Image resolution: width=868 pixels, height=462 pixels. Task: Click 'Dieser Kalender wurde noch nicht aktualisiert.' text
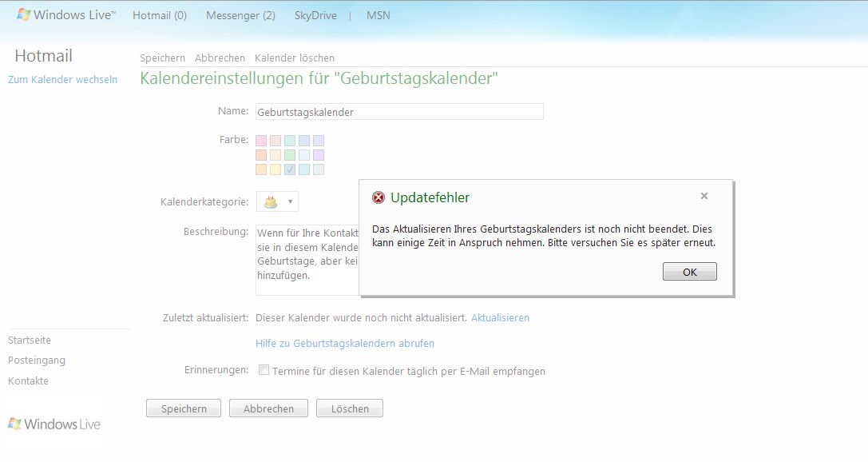pyautogui.click(x=362, y=317)
